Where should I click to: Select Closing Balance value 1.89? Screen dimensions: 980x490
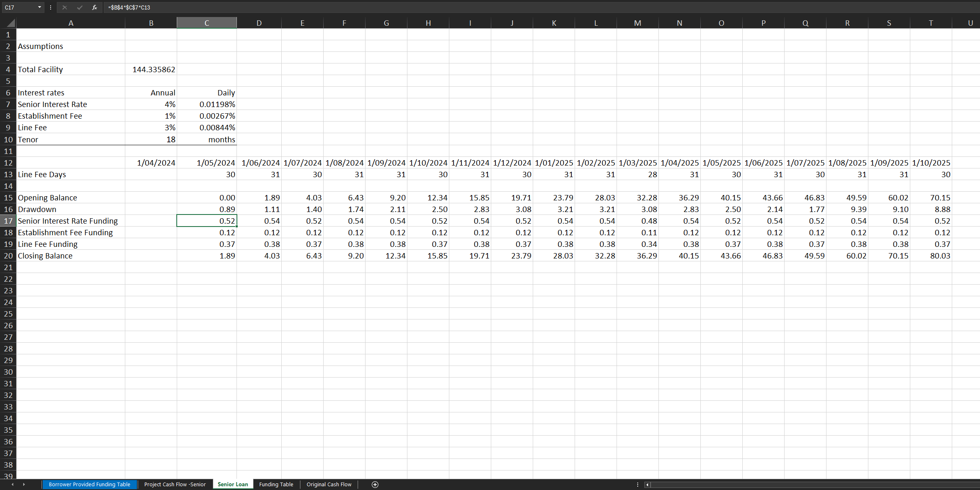(207, 256)
